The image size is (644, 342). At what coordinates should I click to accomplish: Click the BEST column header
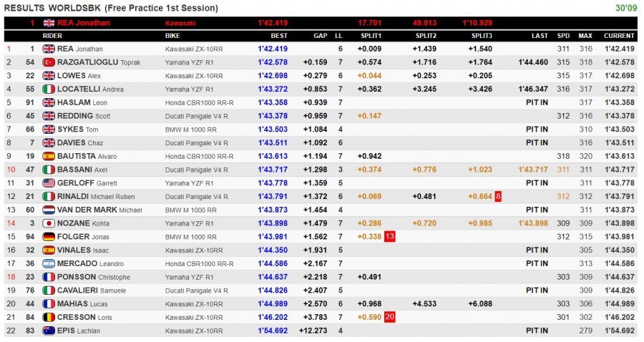pyautogui.click(x=279, y=36)
